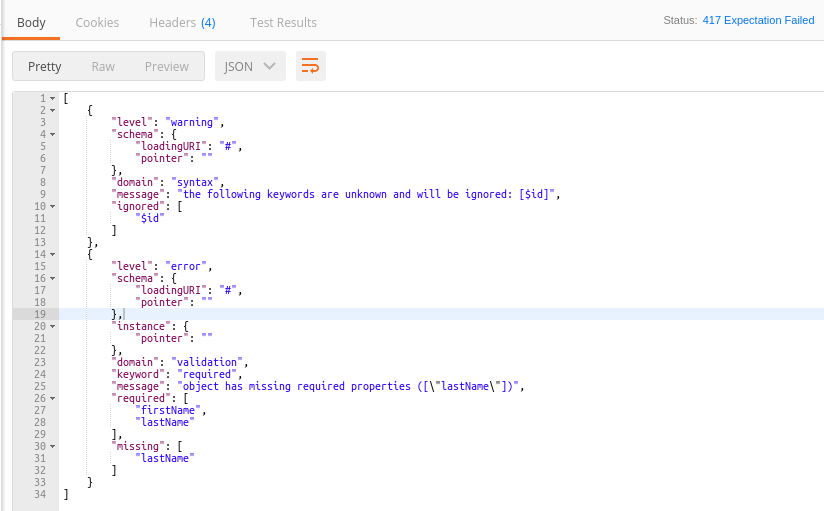
Task: Click the "$id" entry on line 11
Action: tap(150, 218)
